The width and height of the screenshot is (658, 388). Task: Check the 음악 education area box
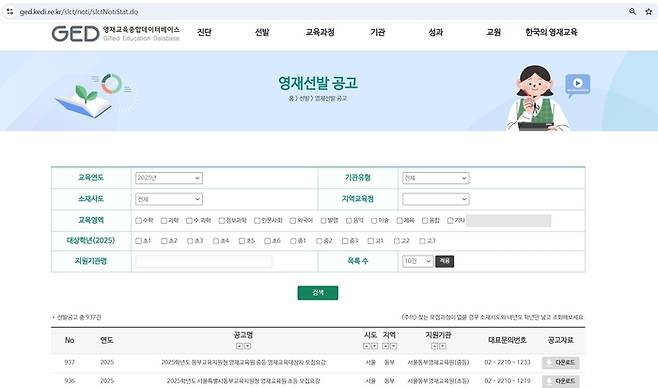pyautogui.click(x=349, y=221)
